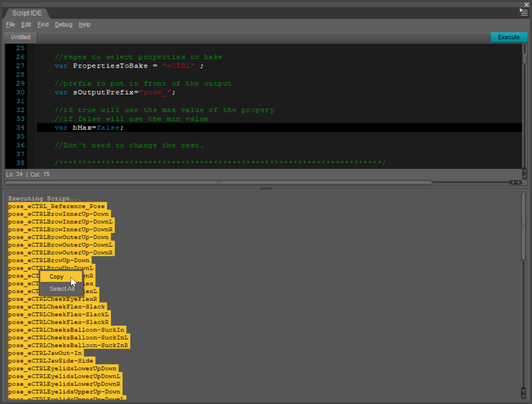532x404 pixels.
Task: Choose Copy from the context menu
Action: coord(61,277)
